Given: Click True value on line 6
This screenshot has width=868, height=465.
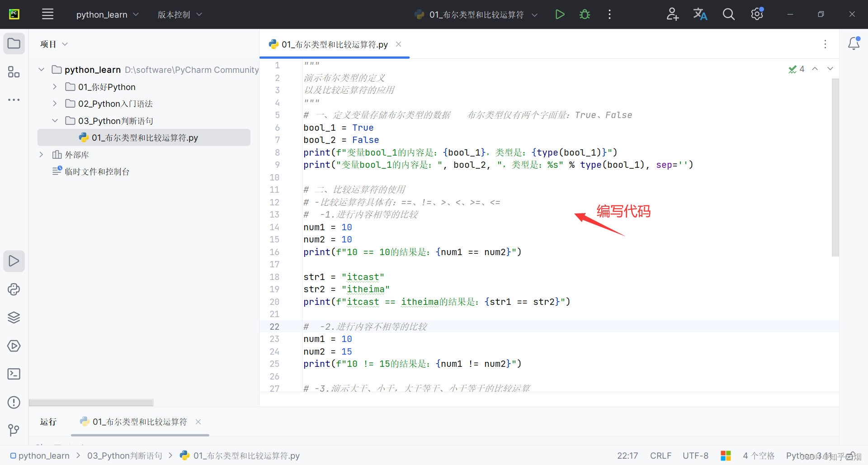Looking at the screenshot, I should (x=363, y=128).
